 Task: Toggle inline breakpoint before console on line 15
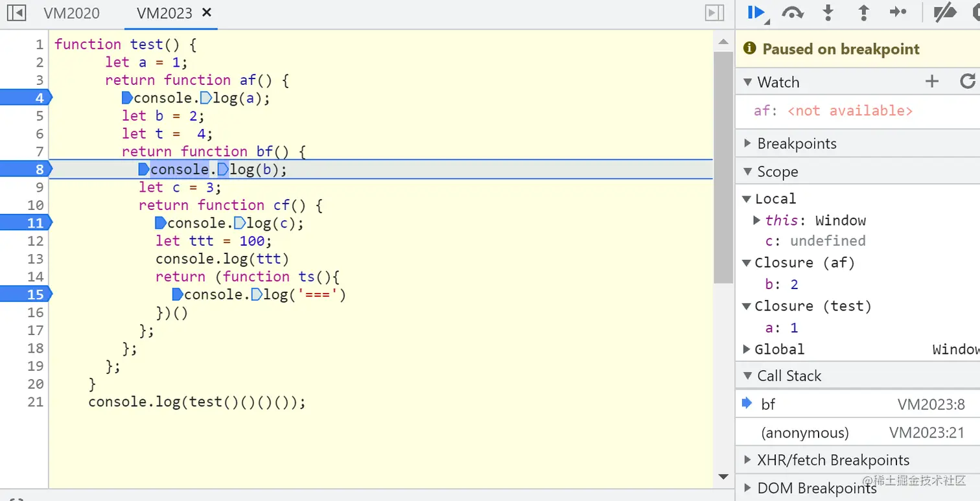[178, 295]
